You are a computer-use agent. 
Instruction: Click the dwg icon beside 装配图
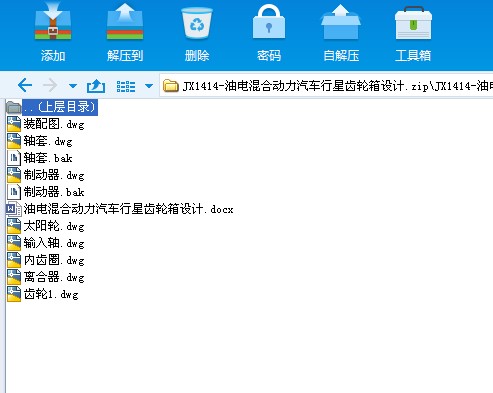pos(14,124)
